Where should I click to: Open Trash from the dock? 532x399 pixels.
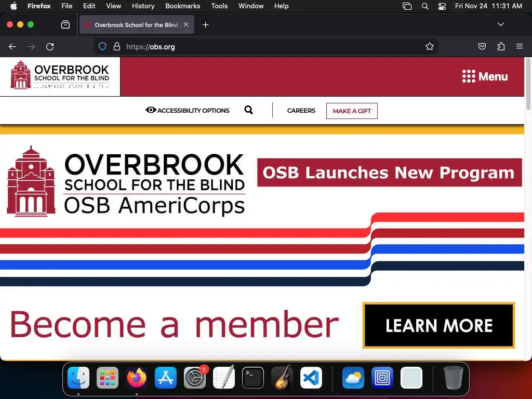point(453,378)
